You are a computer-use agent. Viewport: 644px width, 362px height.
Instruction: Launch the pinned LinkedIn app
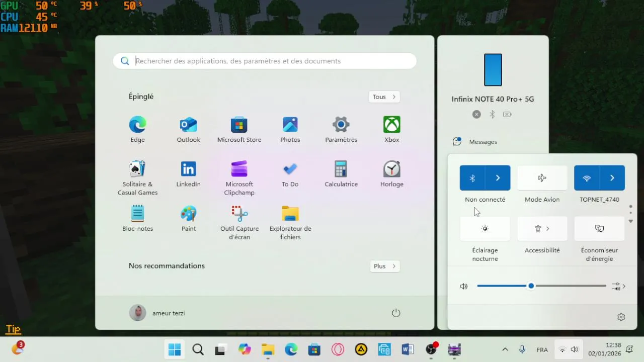click(x=188, y=174)
